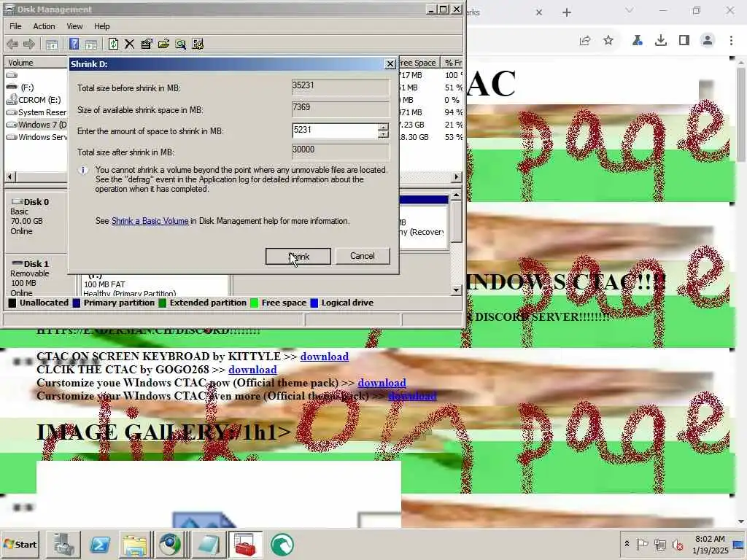747x560 pixels.
Task: Click the Primary partition legend swatch
Action: (x=76, y=303)
